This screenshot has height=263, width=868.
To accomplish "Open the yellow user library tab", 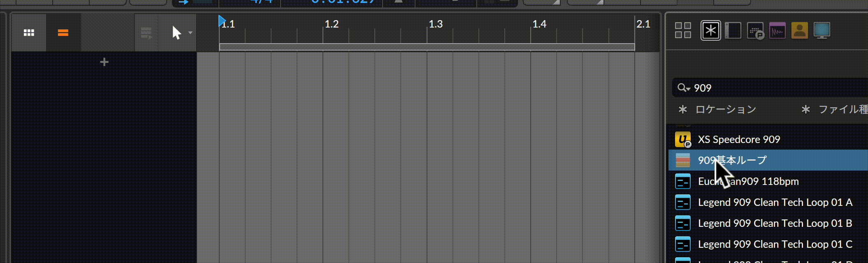I will [799, 30].
